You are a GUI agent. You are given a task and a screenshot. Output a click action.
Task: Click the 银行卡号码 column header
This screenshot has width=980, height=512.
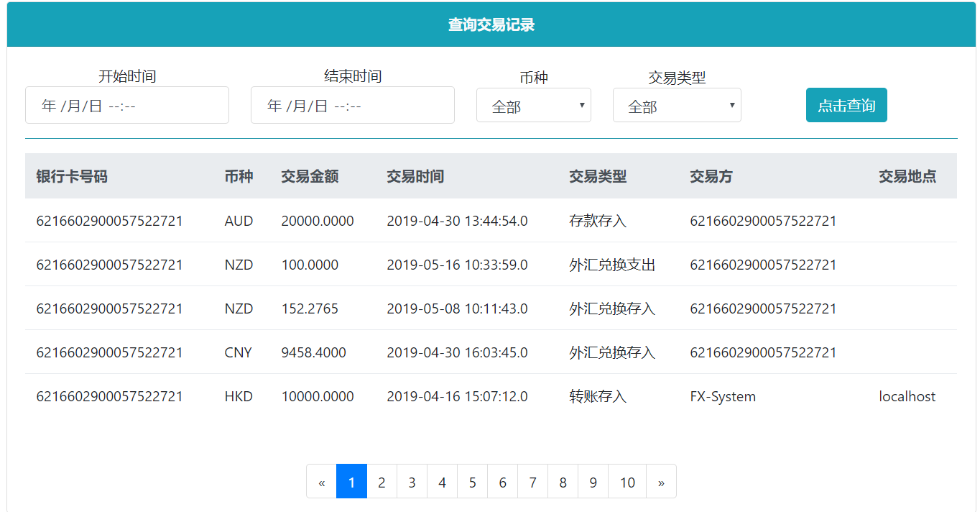click(x=72, y=176)
